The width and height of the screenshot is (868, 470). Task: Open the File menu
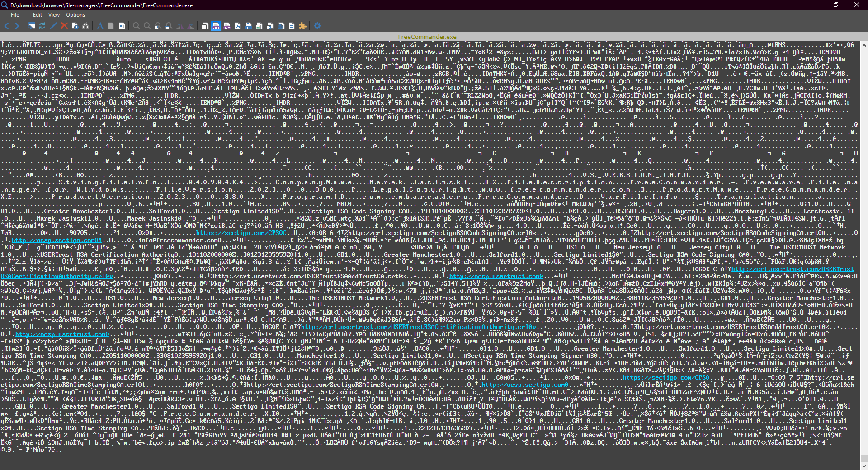pos(15,15)
